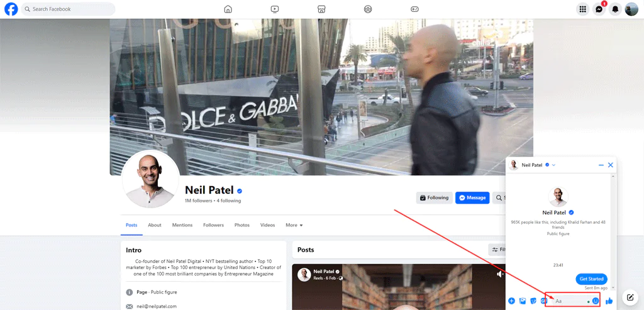This screenshot has width=644, height=310.
Task: Open the Facebook logo home link
Action: 11,9
